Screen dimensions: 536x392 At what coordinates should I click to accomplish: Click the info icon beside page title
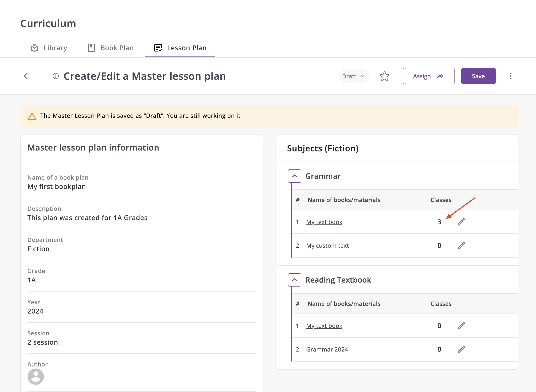pyautogui.click(x=55, y=76)
